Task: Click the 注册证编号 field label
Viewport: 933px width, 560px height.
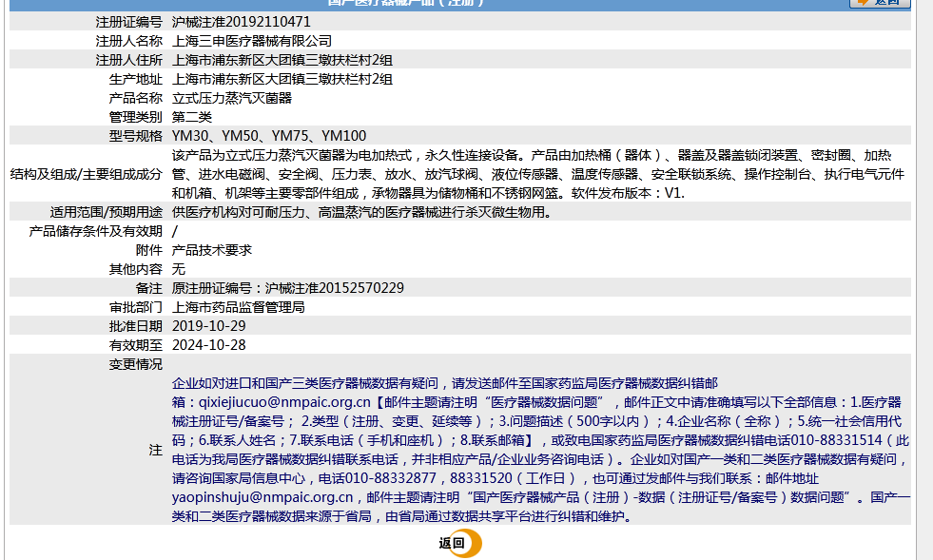Action: pyautogui.click(x=129, y=22)
